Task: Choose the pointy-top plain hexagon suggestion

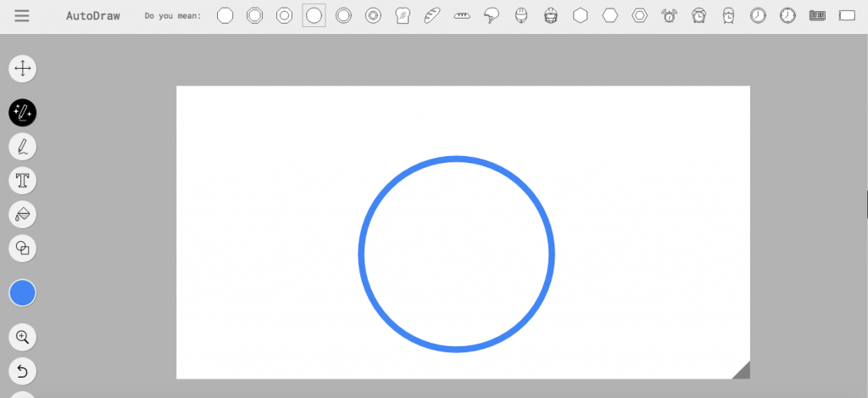Action: point(580,15)
